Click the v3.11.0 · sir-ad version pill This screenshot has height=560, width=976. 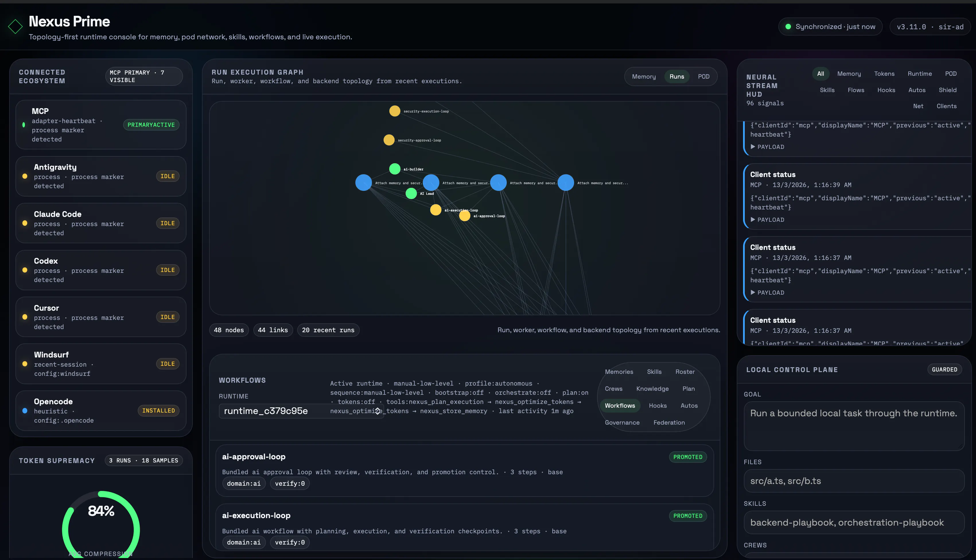(x=930, y=27)
